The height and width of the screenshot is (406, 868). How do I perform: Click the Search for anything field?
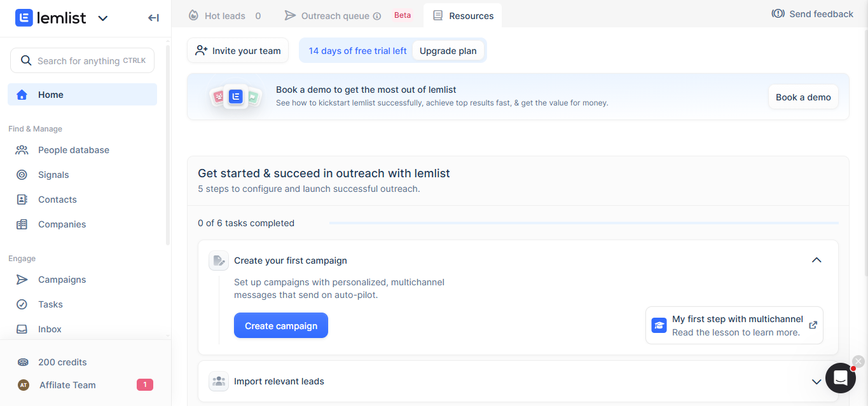82,60
